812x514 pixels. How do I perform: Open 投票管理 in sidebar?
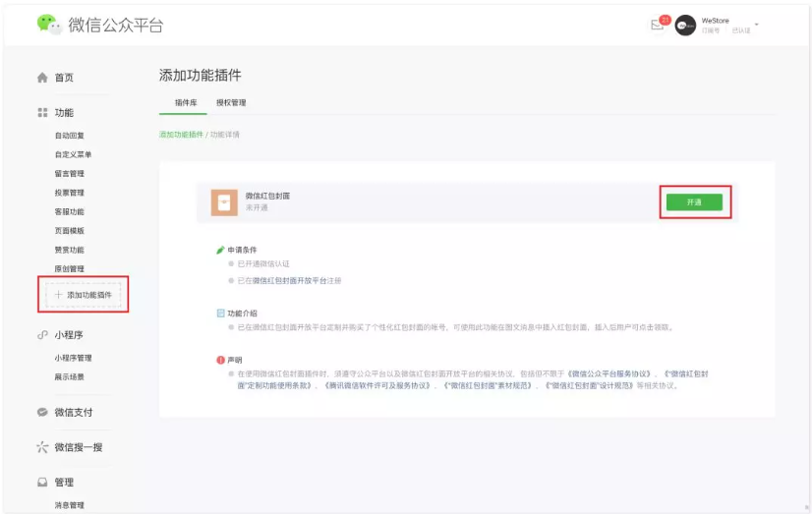70,193
